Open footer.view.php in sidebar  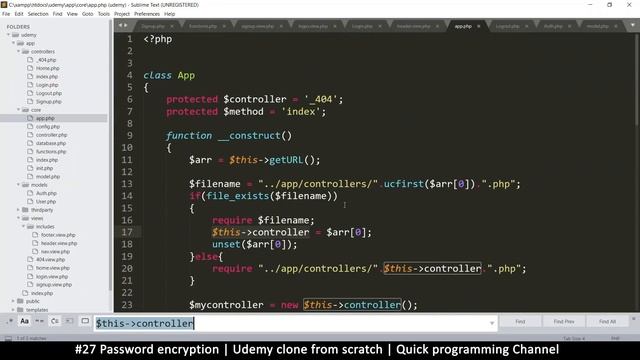58,235
